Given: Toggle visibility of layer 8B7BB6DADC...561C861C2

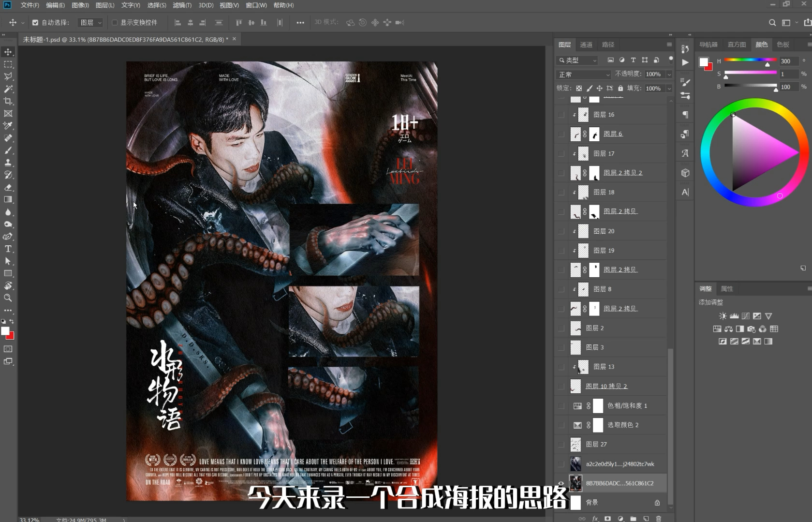Looking at the screenshot, I should coord(561,483).
